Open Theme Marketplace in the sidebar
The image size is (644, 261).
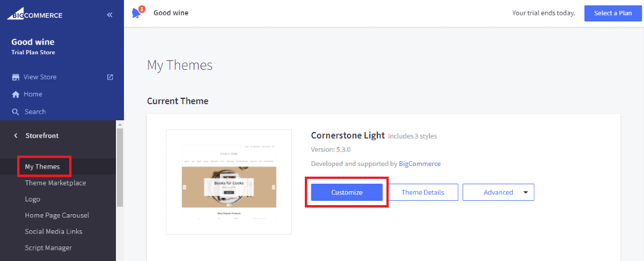[x=55, y=183]
